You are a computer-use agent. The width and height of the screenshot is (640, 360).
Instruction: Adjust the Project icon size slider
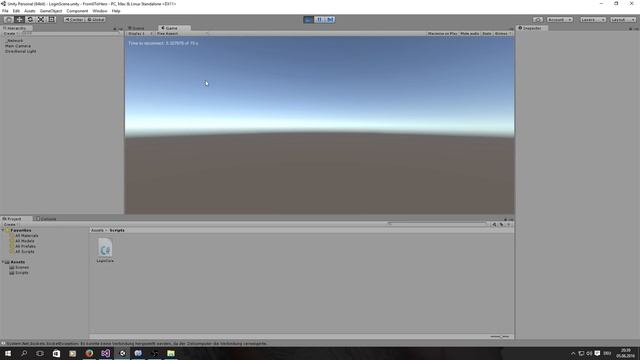point(500,337)
